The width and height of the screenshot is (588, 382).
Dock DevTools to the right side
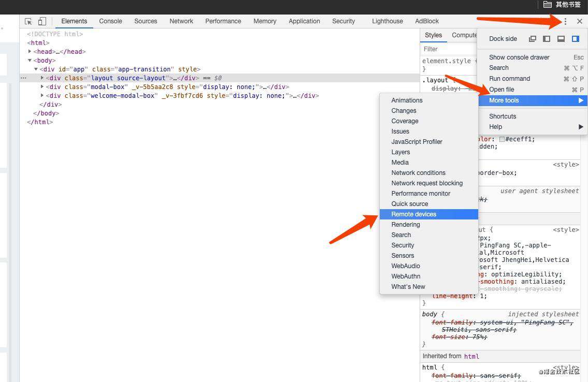pos(575,39)
